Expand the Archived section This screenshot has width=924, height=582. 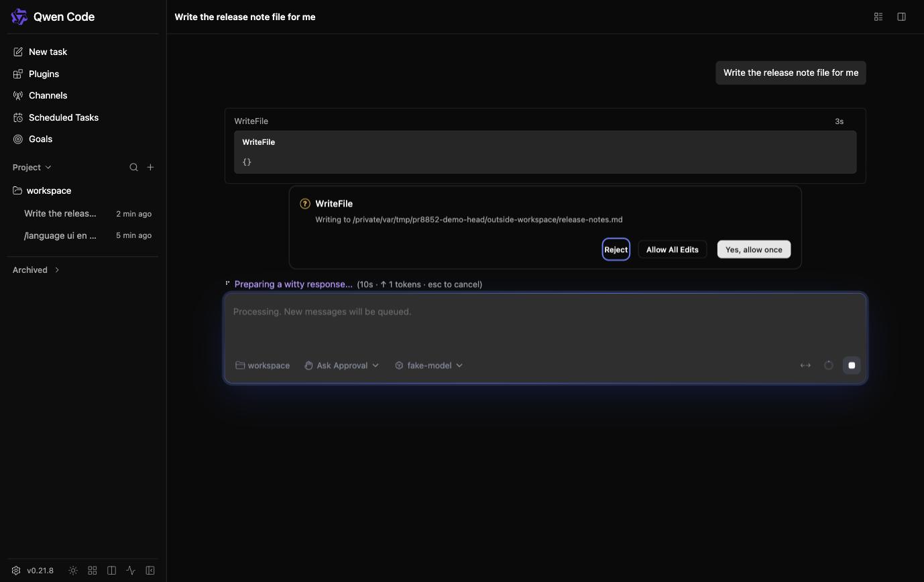(x=37, y=270)
